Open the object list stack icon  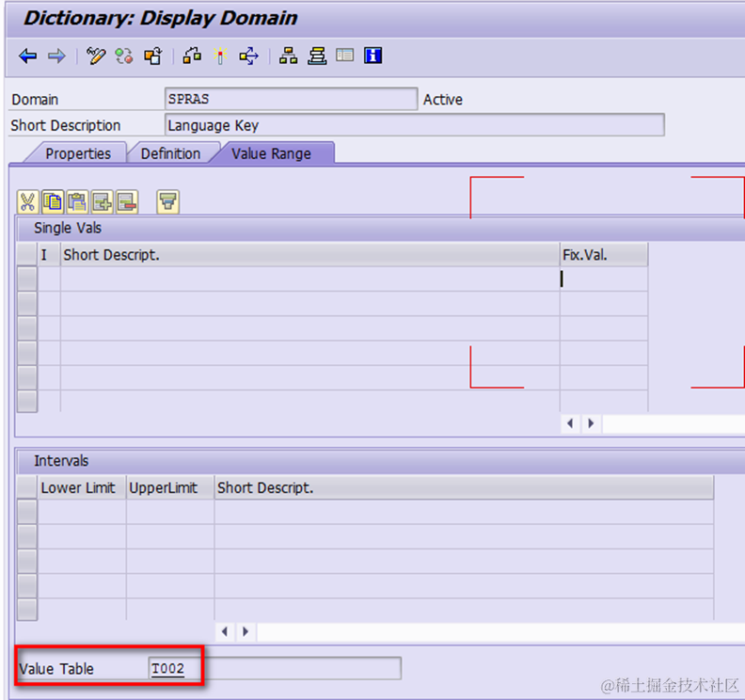pyautogui.click(x=317, y=56)
